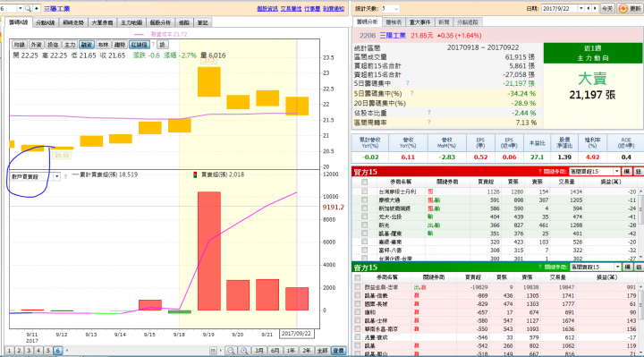Click the zoom in magnifier icon
The height and width of the screenshot is (357, 644).
pyautogui.click(x=244, y=351)
